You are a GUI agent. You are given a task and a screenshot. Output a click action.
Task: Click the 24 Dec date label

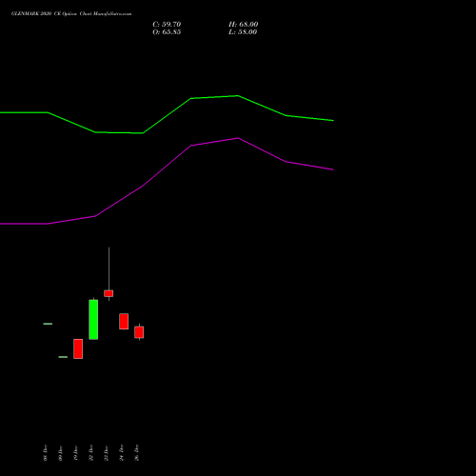click(122, 452)
